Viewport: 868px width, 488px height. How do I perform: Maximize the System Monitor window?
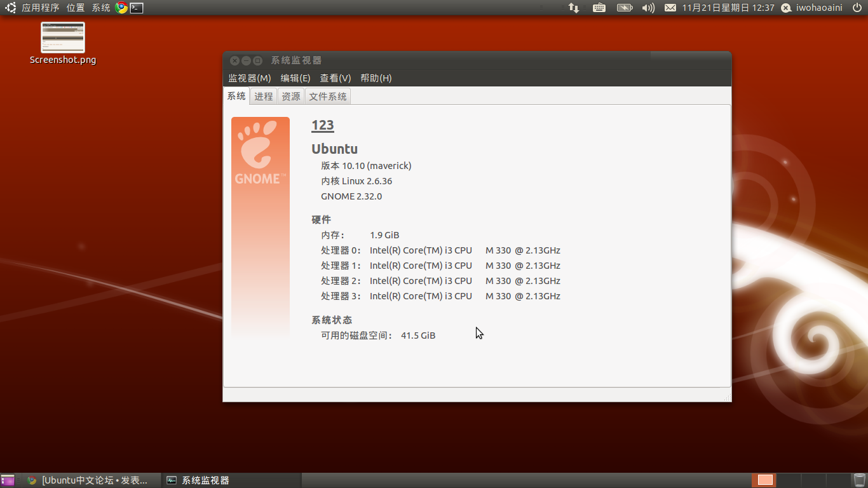pos(257,60)
